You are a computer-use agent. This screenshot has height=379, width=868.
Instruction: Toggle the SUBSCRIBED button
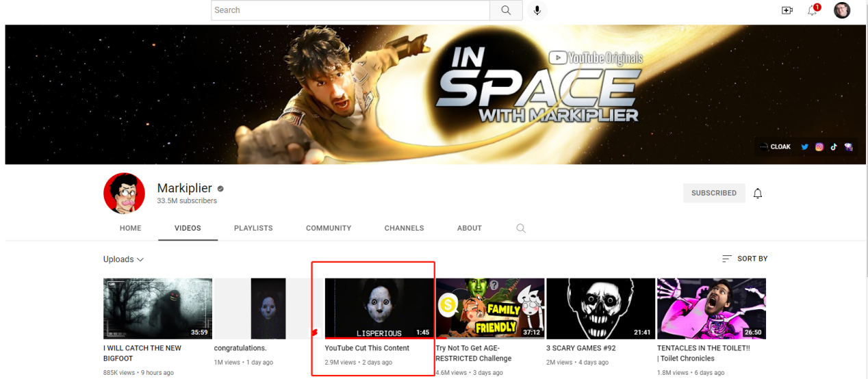click(714, 193)
